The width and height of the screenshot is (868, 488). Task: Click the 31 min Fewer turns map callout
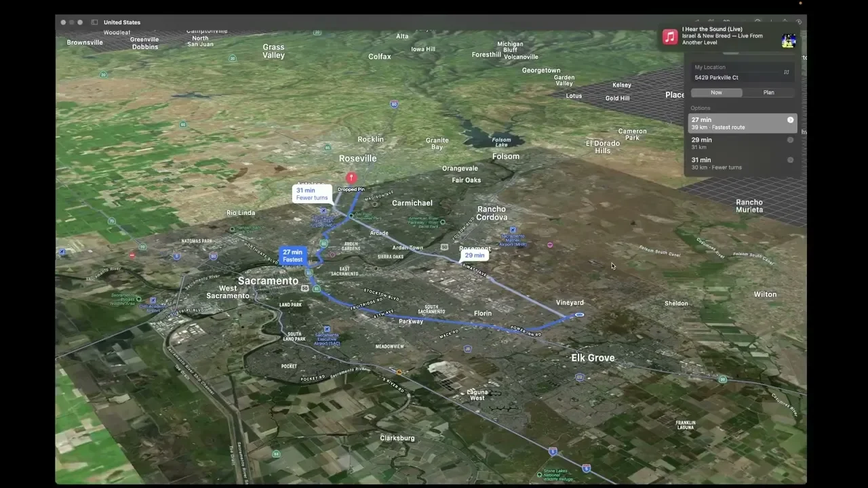coord(312,194)
